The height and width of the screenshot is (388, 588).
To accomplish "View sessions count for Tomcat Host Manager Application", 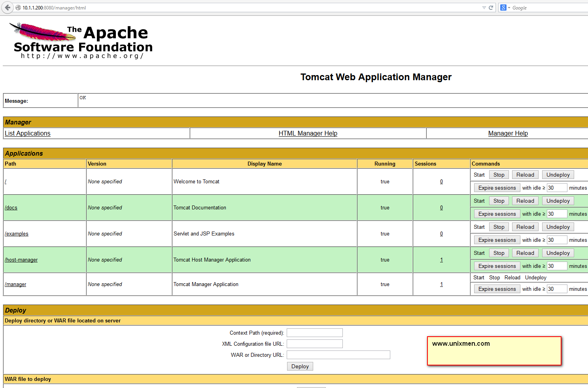I will (441, 260).
